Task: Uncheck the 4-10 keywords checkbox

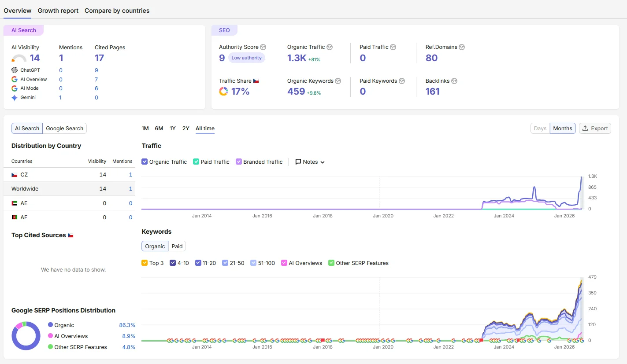Action: tap(173, 263)
